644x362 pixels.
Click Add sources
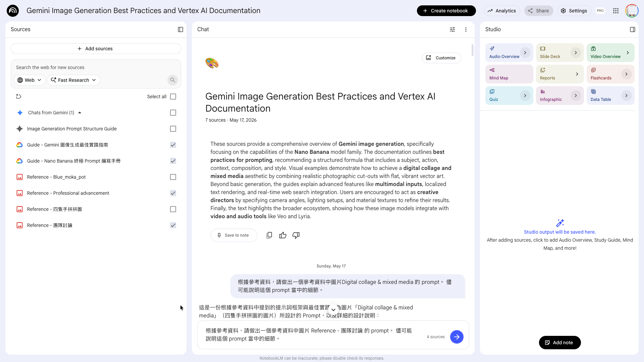click(96, 49)
